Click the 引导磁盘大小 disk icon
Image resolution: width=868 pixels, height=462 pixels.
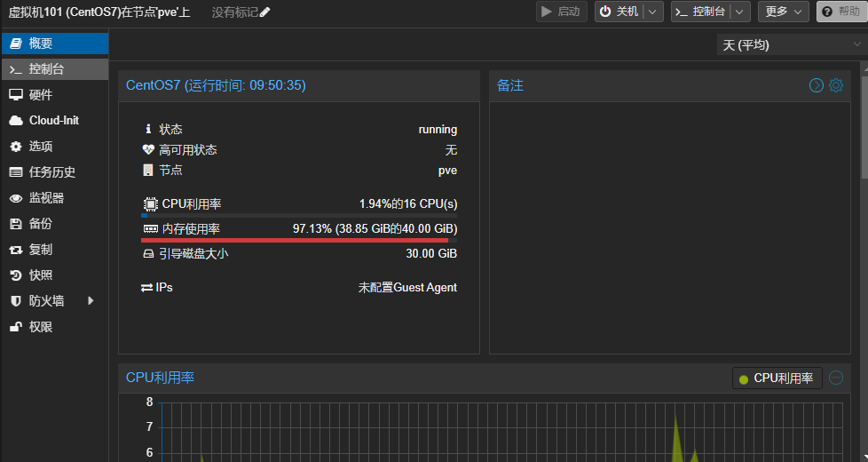[148, 254]
